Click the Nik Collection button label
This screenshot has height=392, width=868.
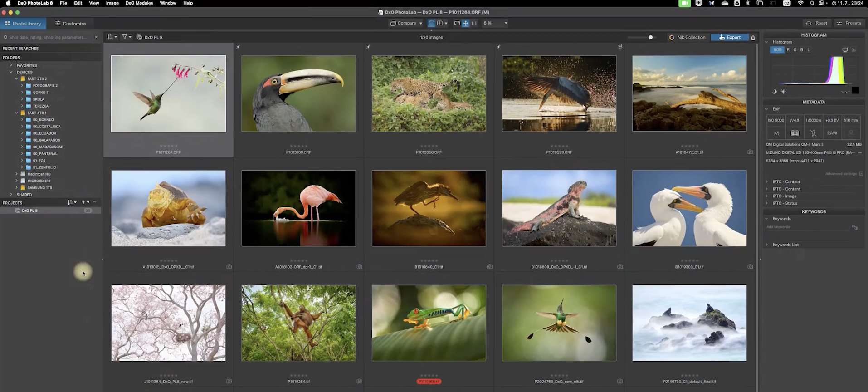pos(691,37)
